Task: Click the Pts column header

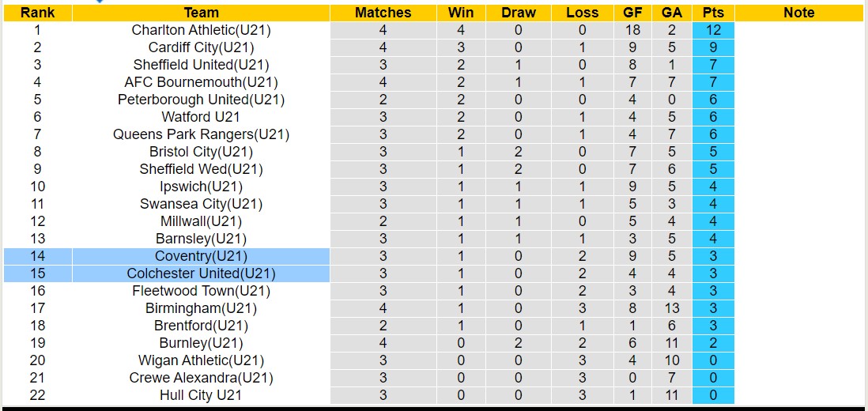Action: point(713,13)
